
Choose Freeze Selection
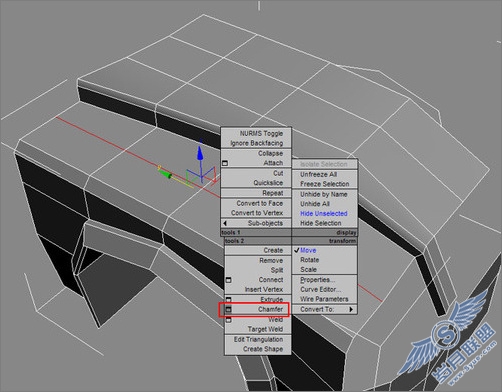(324, 184)
